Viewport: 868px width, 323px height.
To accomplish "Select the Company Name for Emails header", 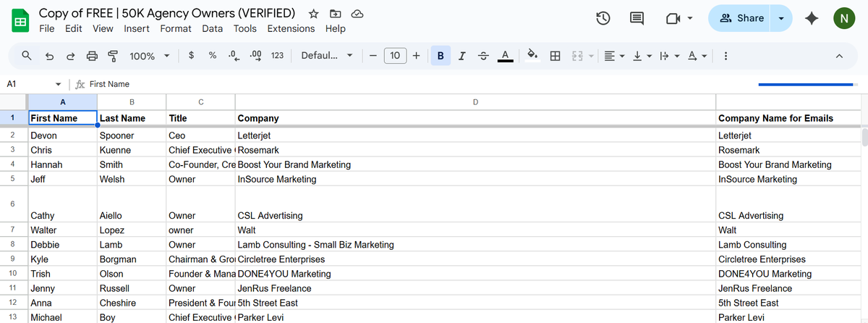I will [x=788, y=118].
